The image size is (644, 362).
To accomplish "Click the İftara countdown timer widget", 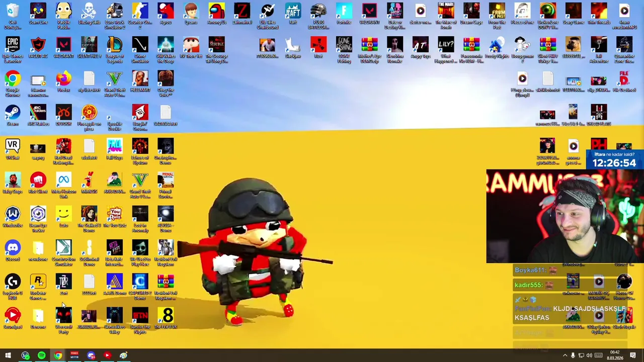I will tap(614, 159).
